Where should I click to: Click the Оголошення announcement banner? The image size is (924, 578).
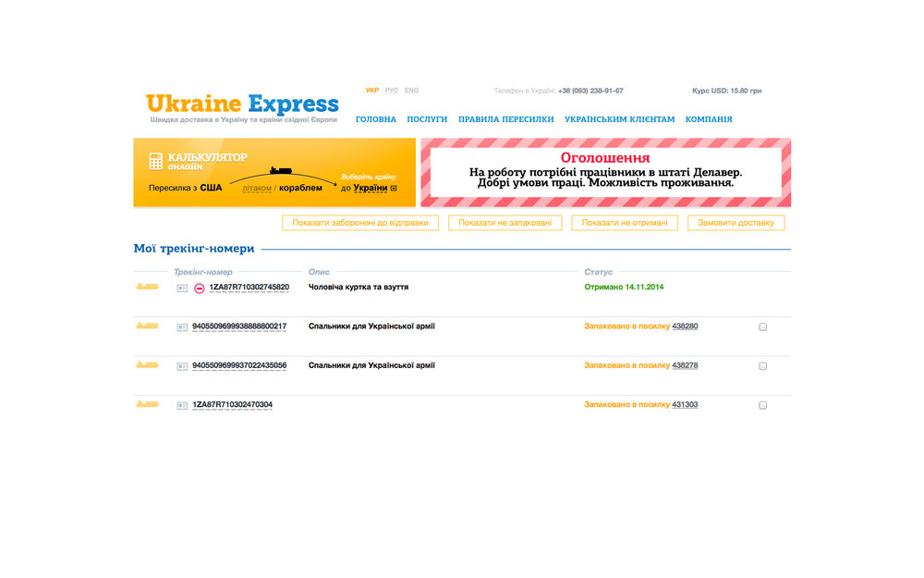click(x=606, y=172)
